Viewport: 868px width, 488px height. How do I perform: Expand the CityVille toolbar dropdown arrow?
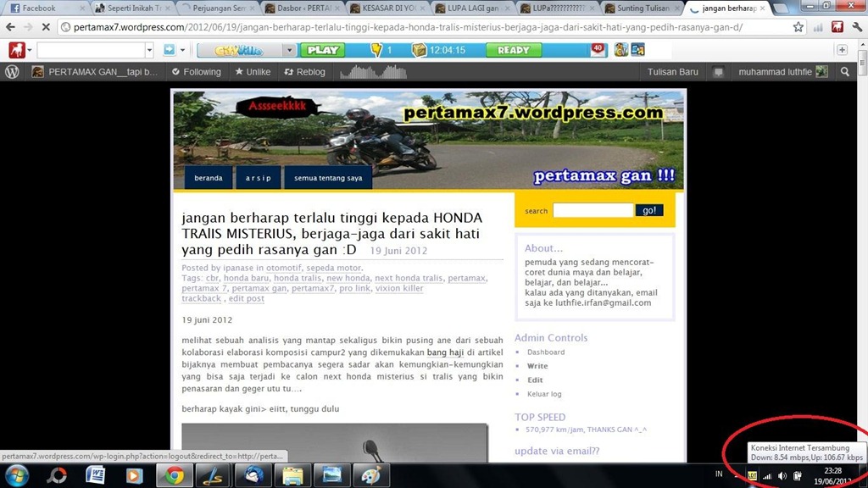pyautogui.click(x=289, y=50)
